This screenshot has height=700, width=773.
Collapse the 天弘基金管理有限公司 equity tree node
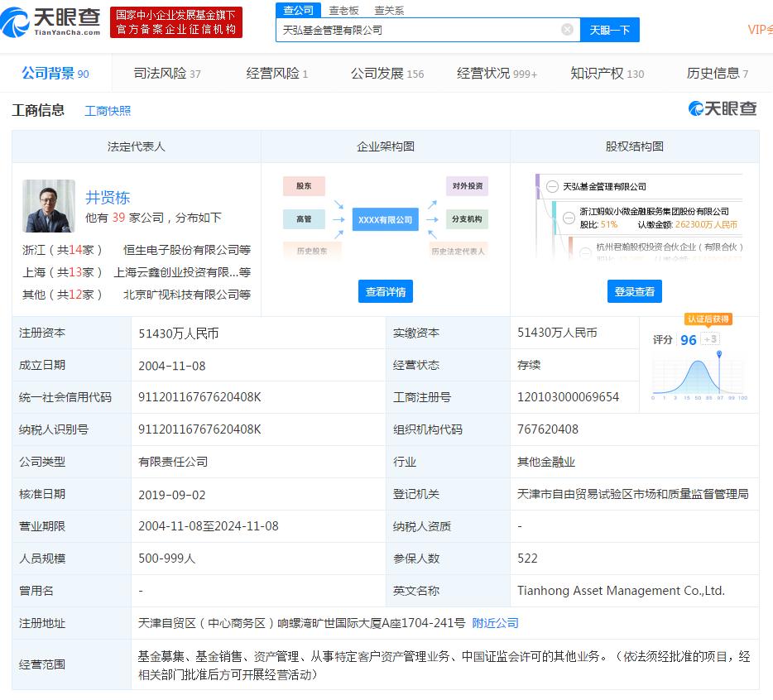pos(552,187)
